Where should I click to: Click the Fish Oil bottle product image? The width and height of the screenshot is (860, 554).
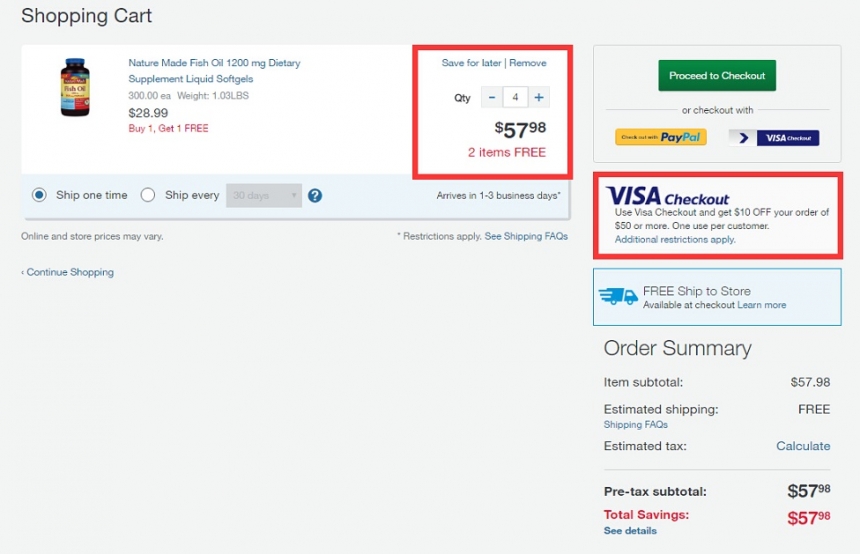(x=75, y=87)
